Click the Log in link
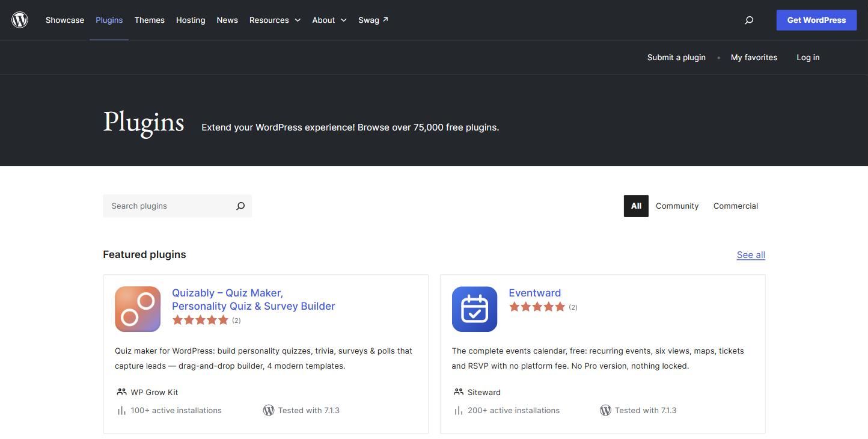 (808, 57)
